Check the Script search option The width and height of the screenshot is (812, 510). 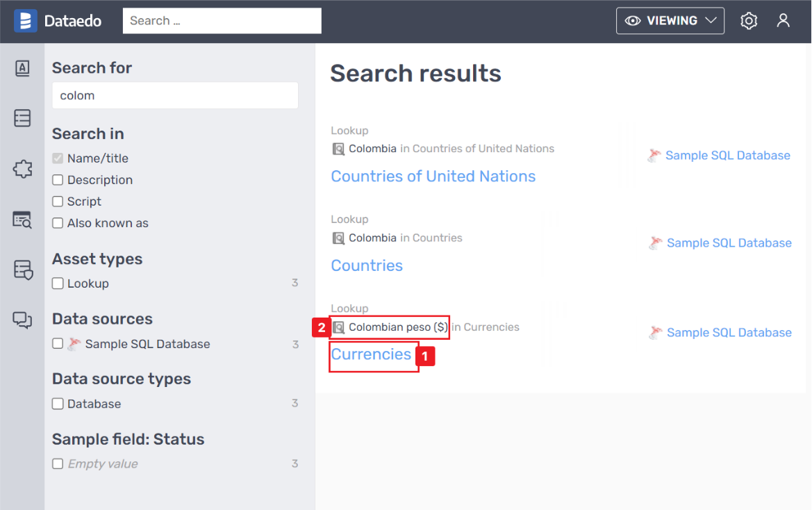[58, 201]
